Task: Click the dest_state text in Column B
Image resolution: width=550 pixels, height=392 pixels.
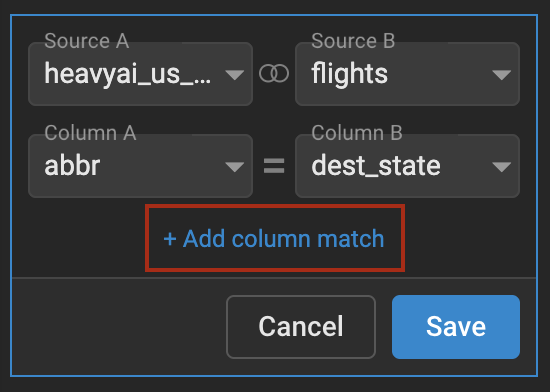Action: click(376, 166)
